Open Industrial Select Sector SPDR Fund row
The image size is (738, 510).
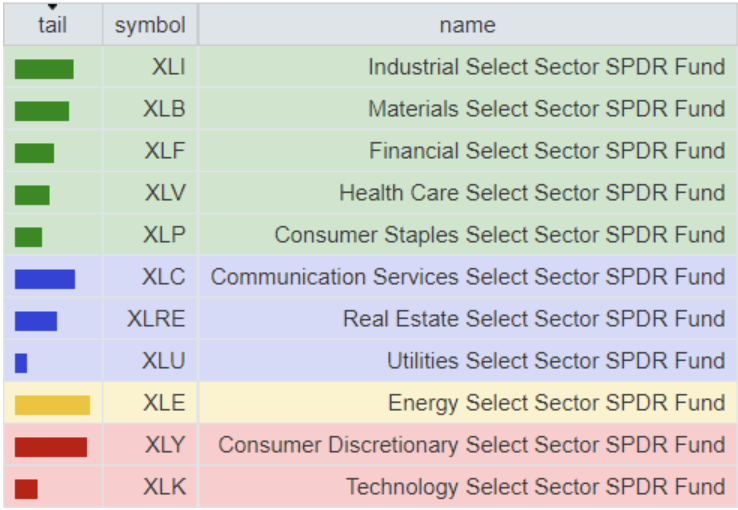pyautogui.click(x=546, y=68)
